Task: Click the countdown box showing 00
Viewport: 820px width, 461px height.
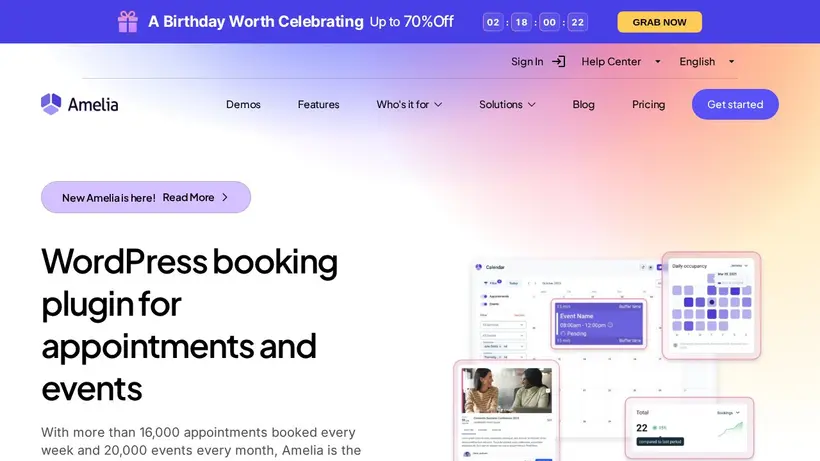Action: [x=549, y=22]
